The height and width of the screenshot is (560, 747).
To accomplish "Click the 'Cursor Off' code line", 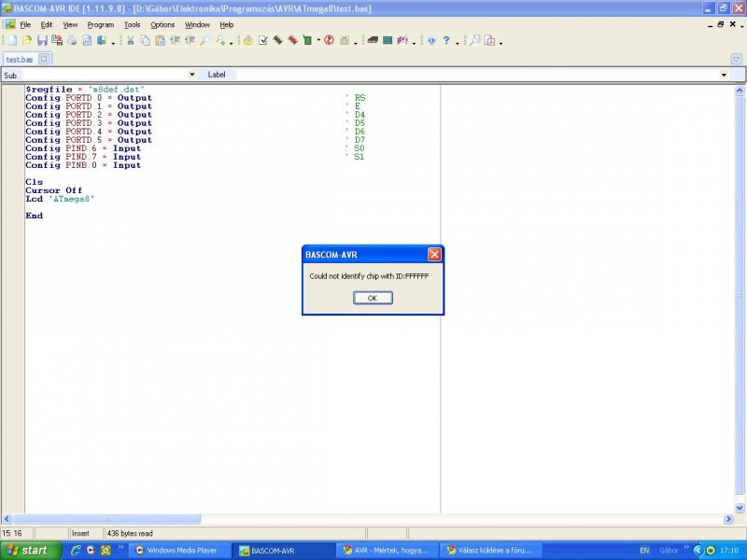I will coord(54,190).
